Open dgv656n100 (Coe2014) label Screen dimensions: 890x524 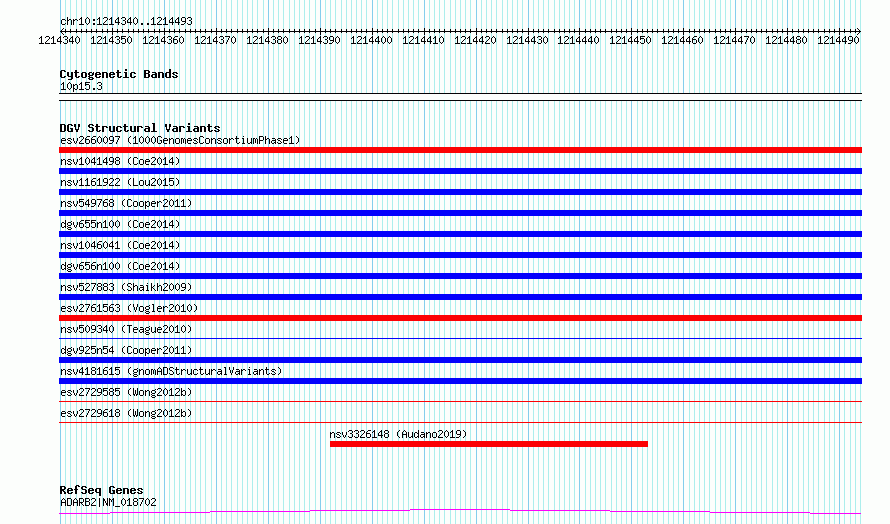pyautogui.click(x=120, y=266)
